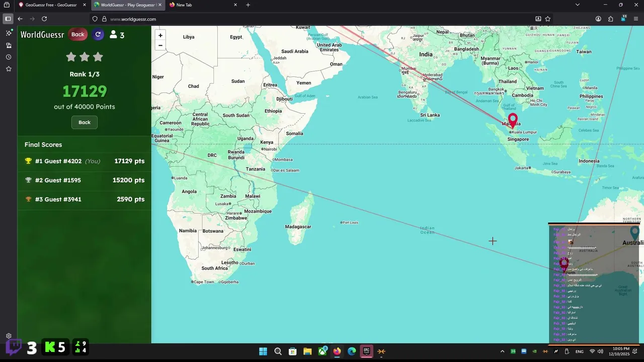The width and height of the screenshot is (644, 362).
Task: Open the Firefox account icon
Action: (x=598, y=19)
